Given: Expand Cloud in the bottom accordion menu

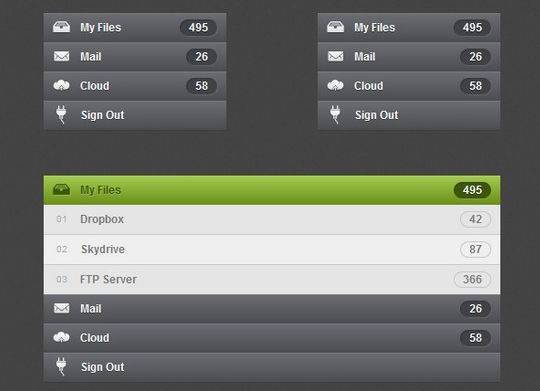Looking at the screenshot, I should (272, 338).
